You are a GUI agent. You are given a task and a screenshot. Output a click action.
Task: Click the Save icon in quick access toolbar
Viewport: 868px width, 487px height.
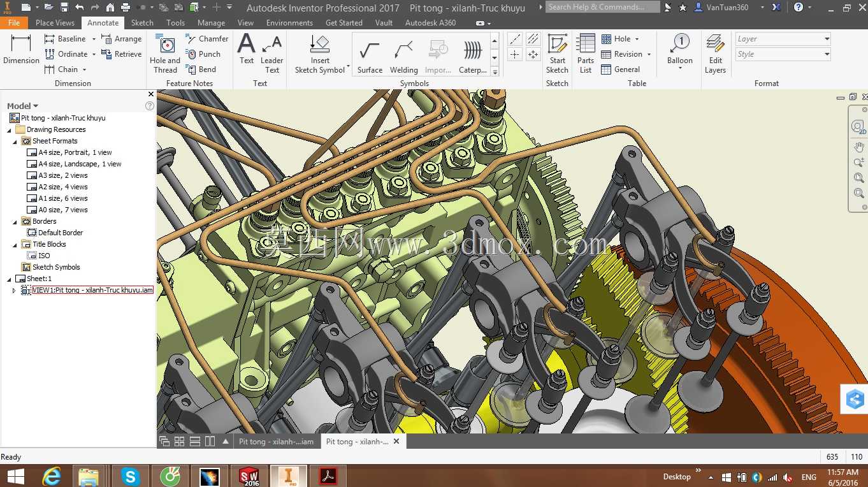click(64, 8)
